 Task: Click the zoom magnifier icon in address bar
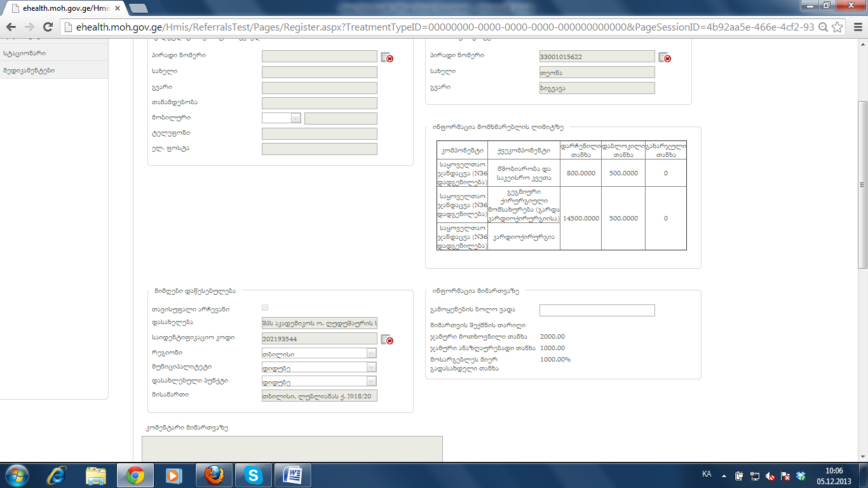click(823, 27)
